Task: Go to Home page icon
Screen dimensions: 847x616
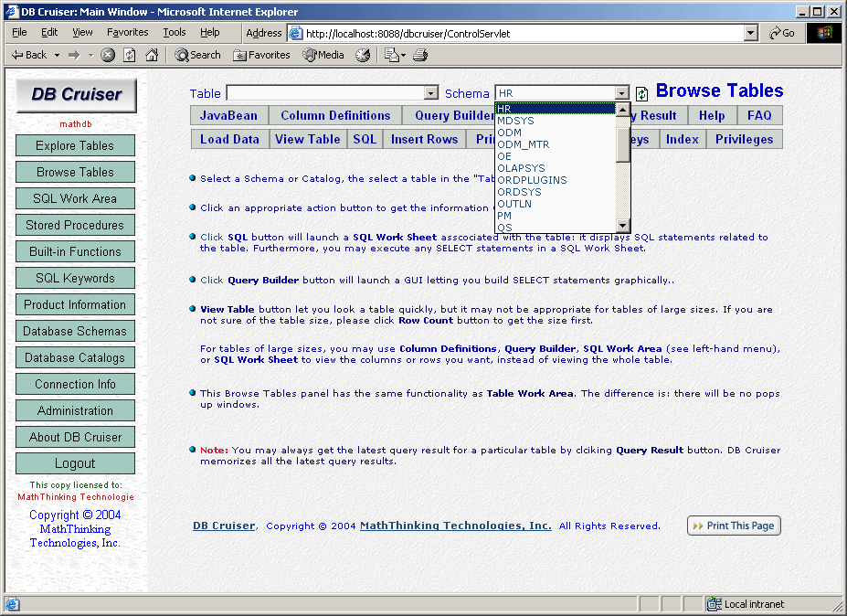Action: tap(152, 55)
